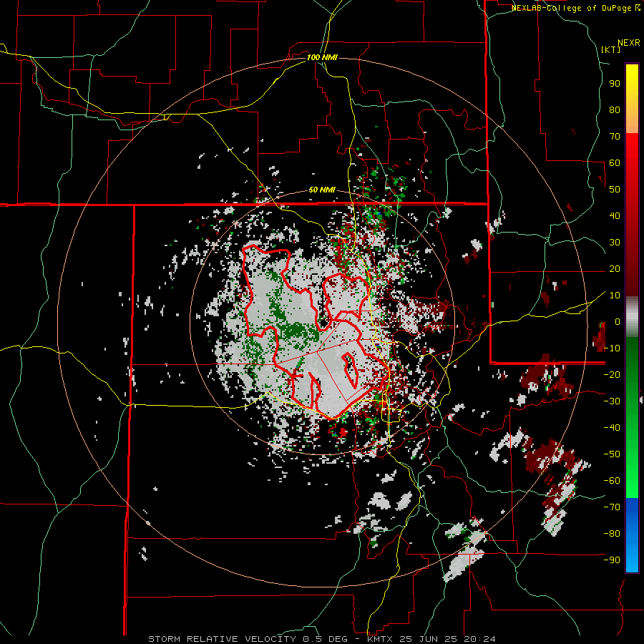Pick the "-60" tick label on scale
Viewport: 644px width, 644px height.
pos(612,481)
